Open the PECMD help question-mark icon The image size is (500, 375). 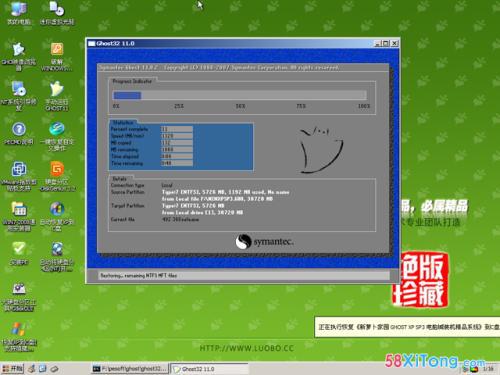tap(19, 133)
